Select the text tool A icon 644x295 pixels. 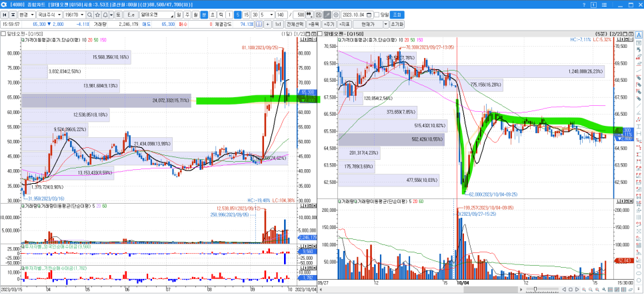coord(639,35)
